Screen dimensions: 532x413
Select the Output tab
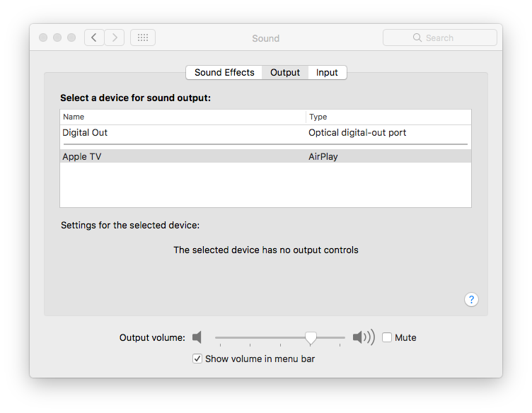point(285,73)
